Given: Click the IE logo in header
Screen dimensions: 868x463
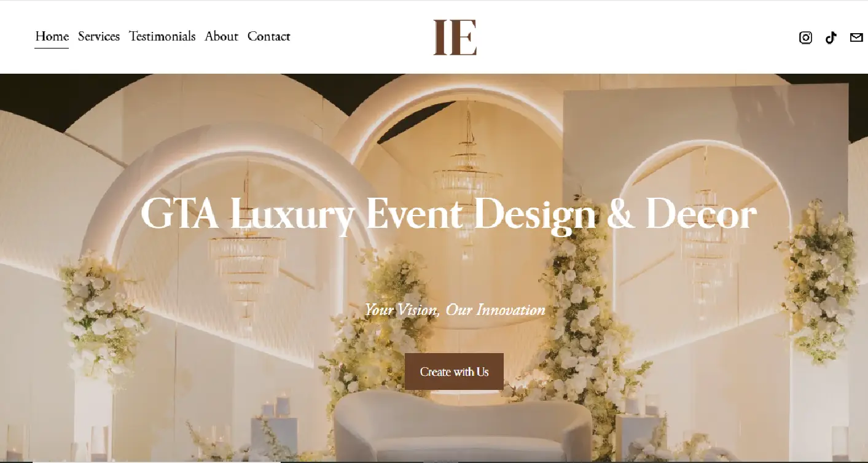Looking at the screenshot, I should coord(455,37).
